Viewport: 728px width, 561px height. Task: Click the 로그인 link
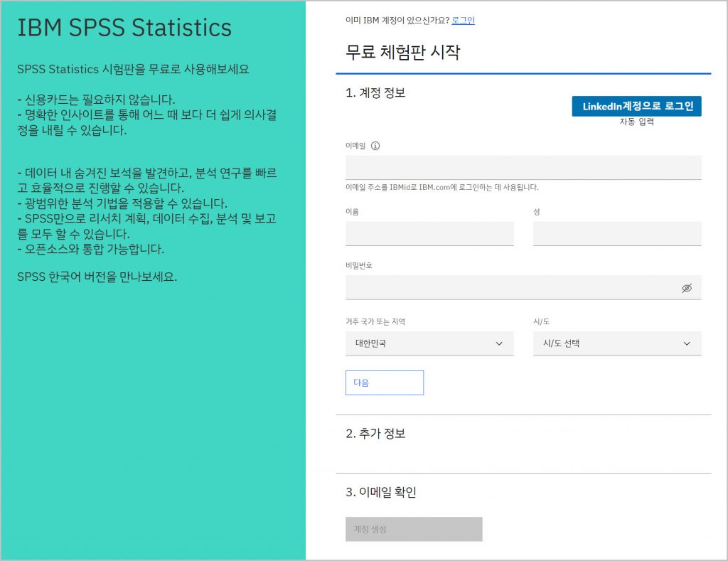[x=463, y=21]
